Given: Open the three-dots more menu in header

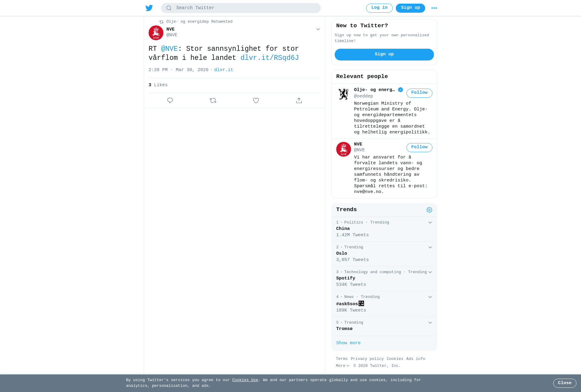Looking at the screenshot, I should [x=434, y=8].
